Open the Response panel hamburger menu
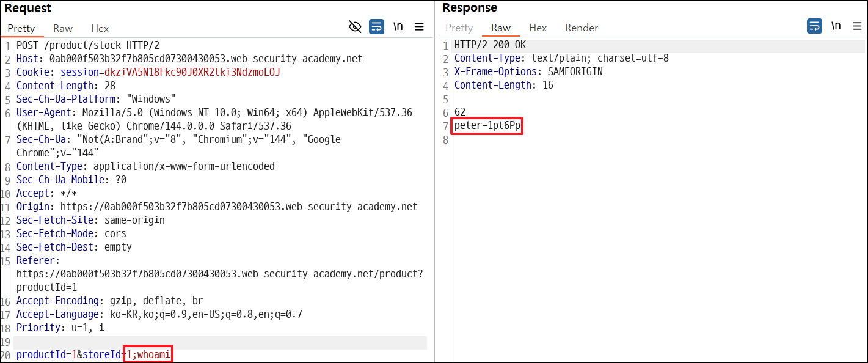 click(858, 26)
